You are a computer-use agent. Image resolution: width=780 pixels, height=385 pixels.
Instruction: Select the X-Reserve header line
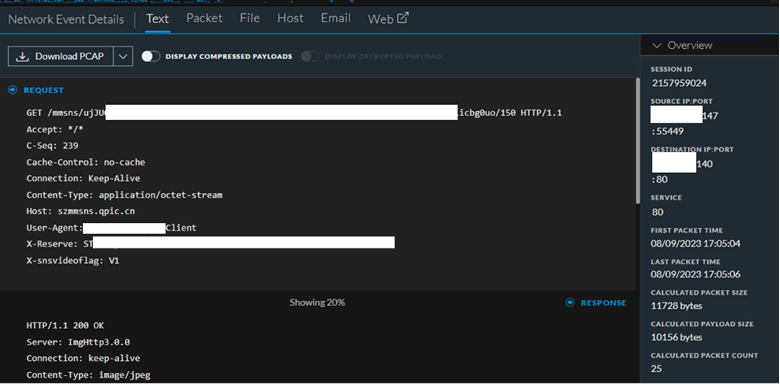click(x=210, y=244)
